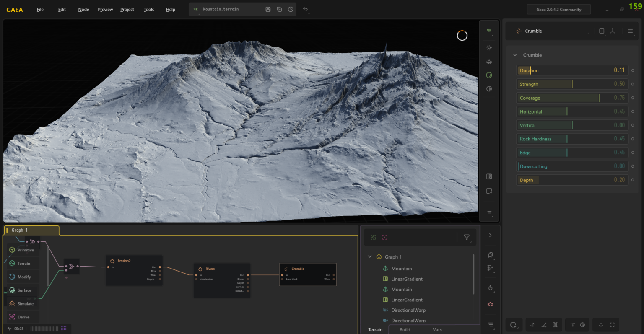
Task: Click the contrast sphere icon in viewport sidebar
Action: (x=488, y=88)
